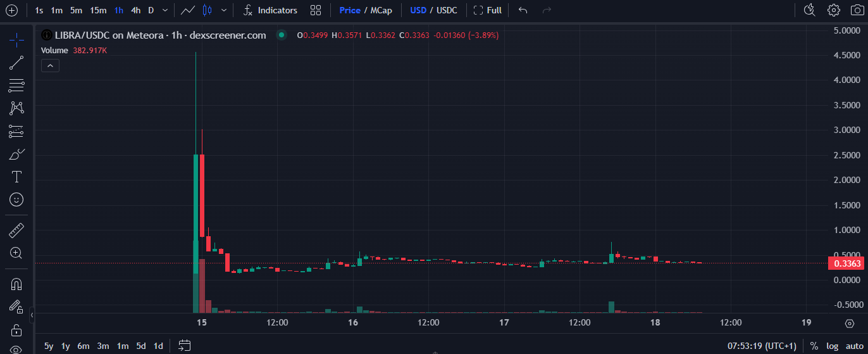868x354 pixels.
Task: Collapse the indicator legend chevron
Action: click(x=50, y=65)
